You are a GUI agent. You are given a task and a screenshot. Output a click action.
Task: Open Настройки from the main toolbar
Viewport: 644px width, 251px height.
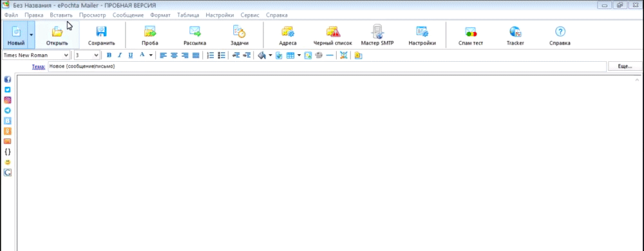[x=422, y=35]
